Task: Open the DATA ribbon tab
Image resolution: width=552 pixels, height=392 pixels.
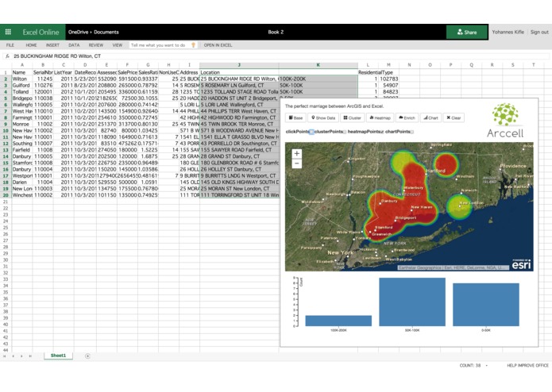Action: (x=74, y=45)
